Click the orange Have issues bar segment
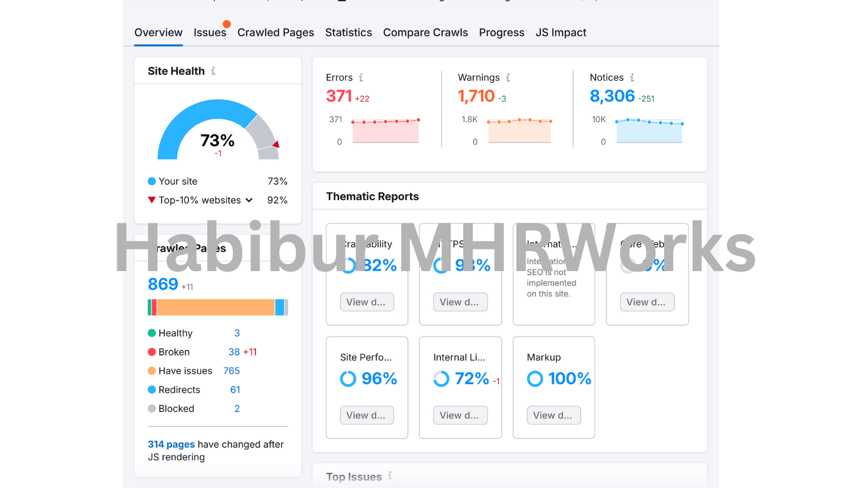The width and height of the screenshot is (868, 488). [215, 307]
